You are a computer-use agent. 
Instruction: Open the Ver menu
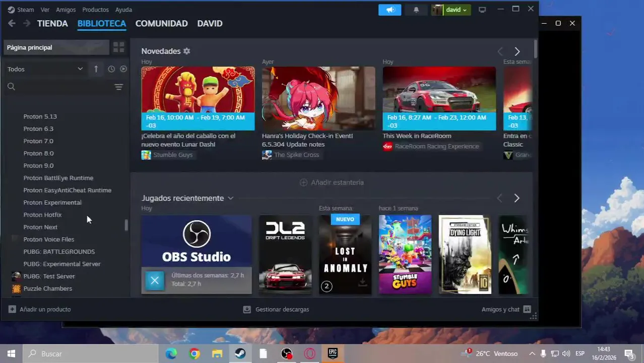point(45,10)
